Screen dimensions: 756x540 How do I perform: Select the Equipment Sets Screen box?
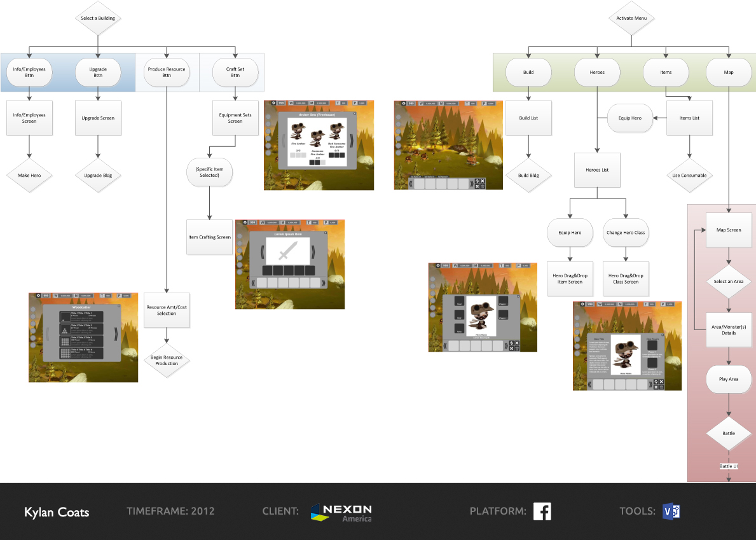(235, 118)
